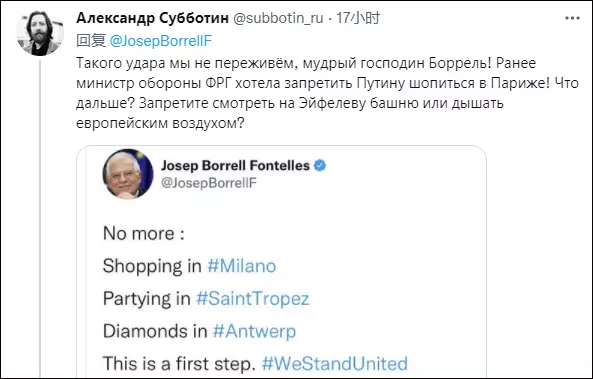This screenshot has height=379, width=593.
Task: Click the @subbotin_ru handle
Action: (x=278, y=18)
